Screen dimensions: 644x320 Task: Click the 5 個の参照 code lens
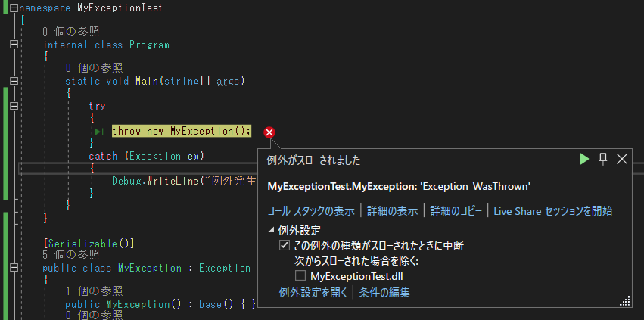pyautogui.click(x=70, y=255)
